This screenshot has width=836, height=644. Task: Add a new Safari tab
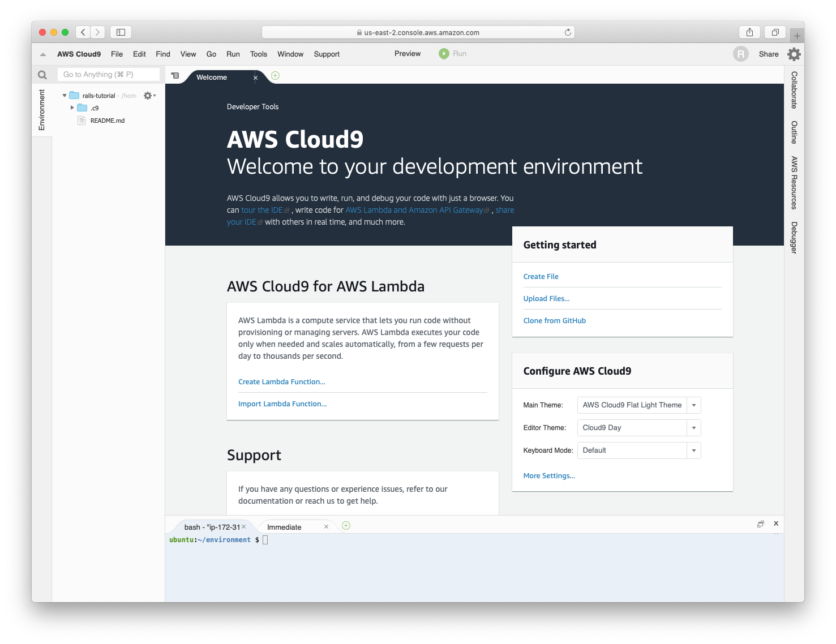click(797, 35)
